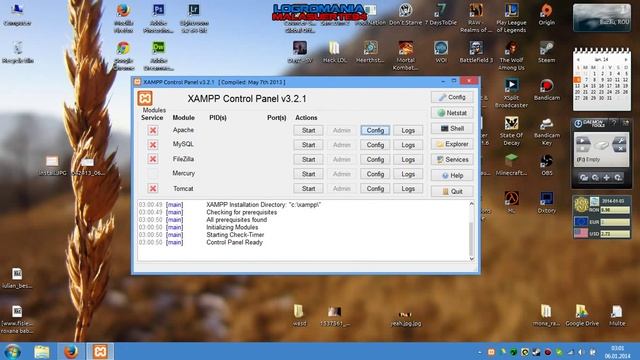Viewport: 640px width, 360px height.
Task: Select the Minecraft desktop icon
Action: tap(511, 165)
